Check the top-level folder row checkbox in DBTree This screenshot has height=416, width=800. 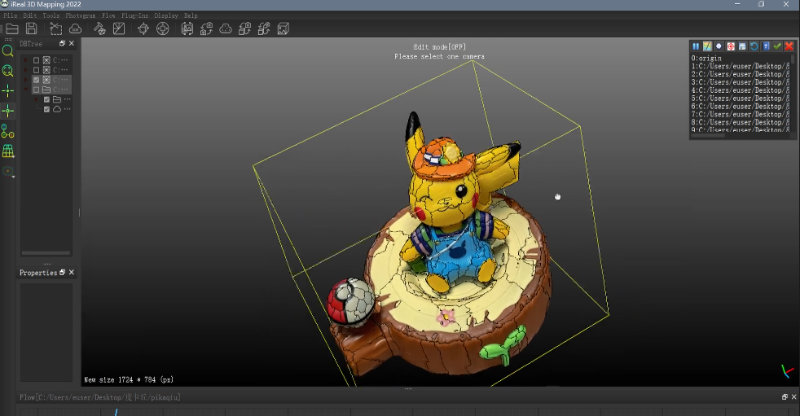click(36, 90)
